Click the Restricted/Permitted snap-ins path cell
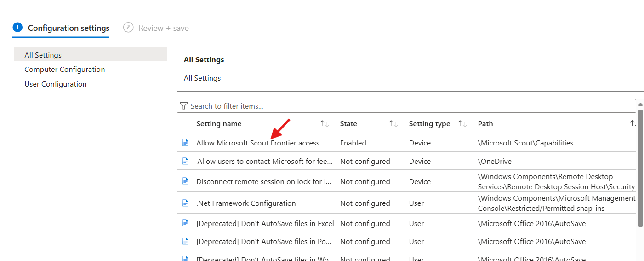 coord(557,203)
